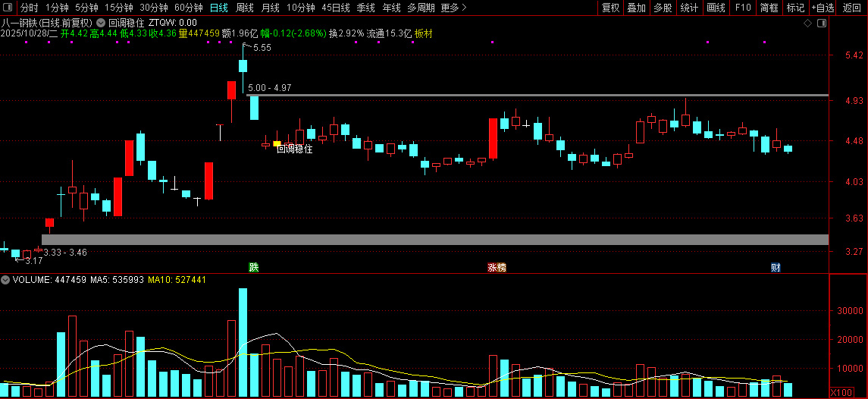Image resolution: width=868 pixels, height=399 pixels.
Task: Switch to the 1分钟 period
Action: [56, 8]
